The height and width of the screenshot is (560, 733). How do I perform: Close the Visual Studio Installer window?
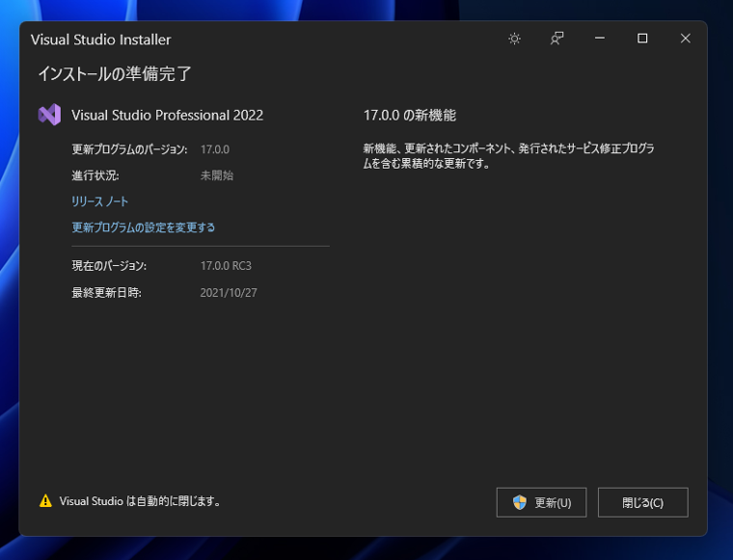pos(686,39)
